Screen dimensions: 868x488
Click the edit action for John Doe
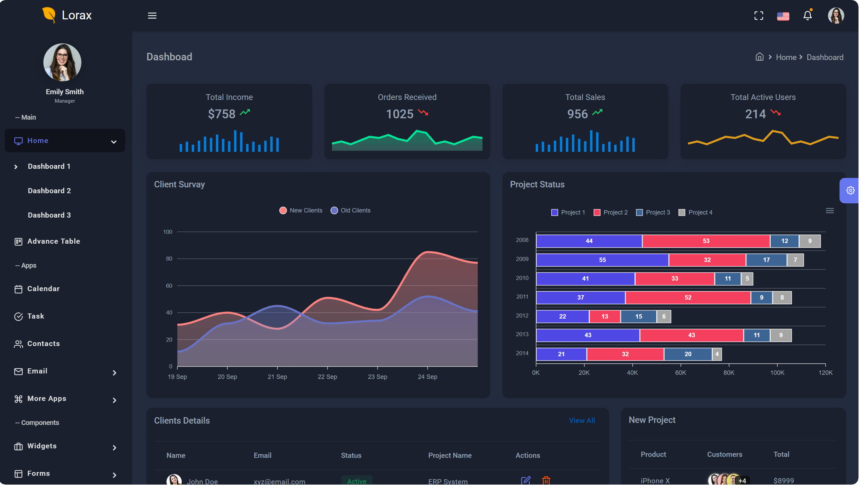pos(525,481)
